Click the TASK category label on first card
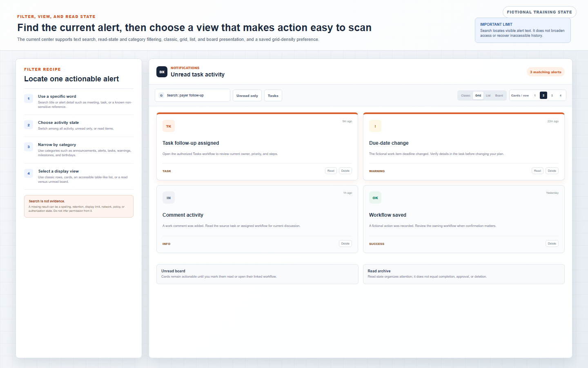588x368 pixels. (167, 171)
